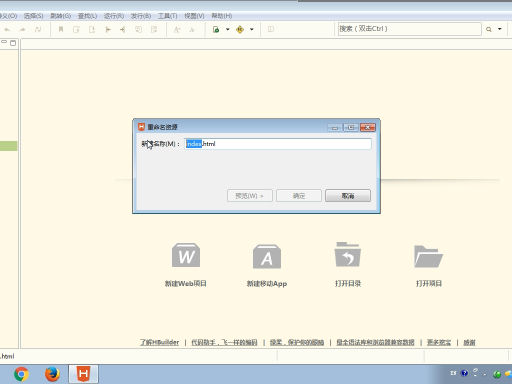Click the green browser run icon in the toolbar

tap(216, 30)
